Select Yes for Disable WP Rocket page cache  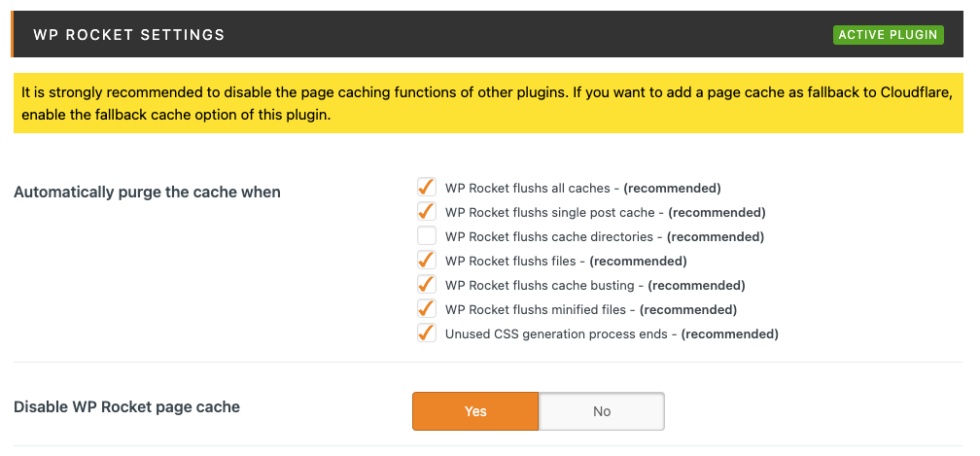[x=475, y=411]
